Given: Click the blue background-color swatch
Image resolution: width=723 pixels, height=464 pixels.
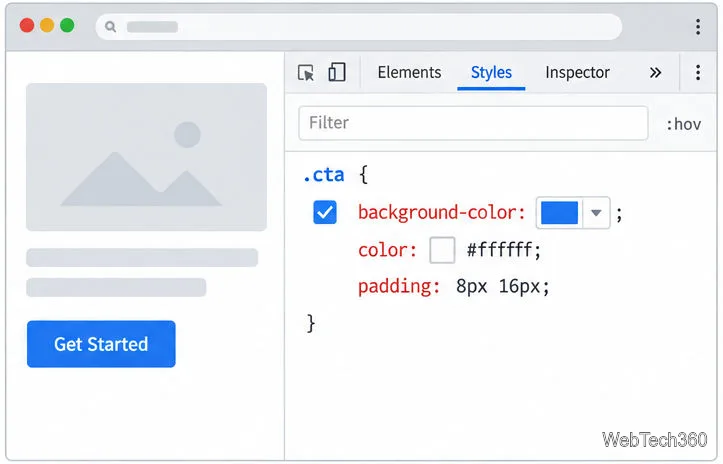Looking at the screenshot, I should tap(559, 213).
